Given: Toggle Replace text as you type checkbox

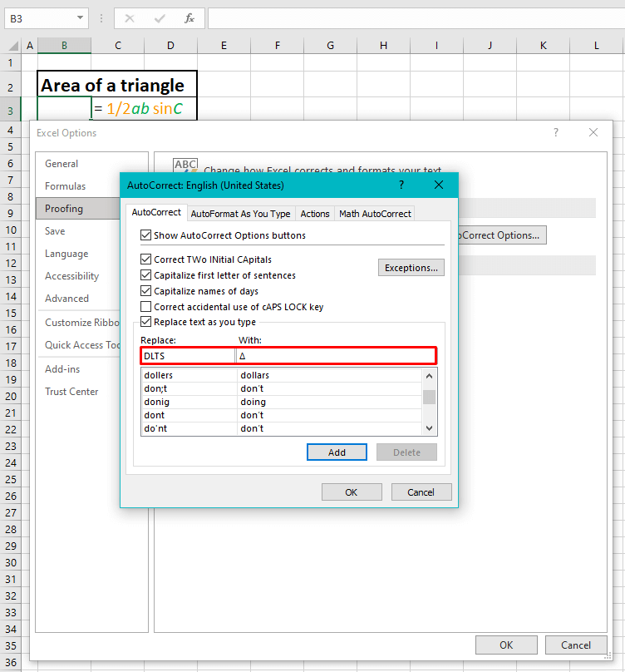Looking at the screenshot, I should click(x=145, y=322).
